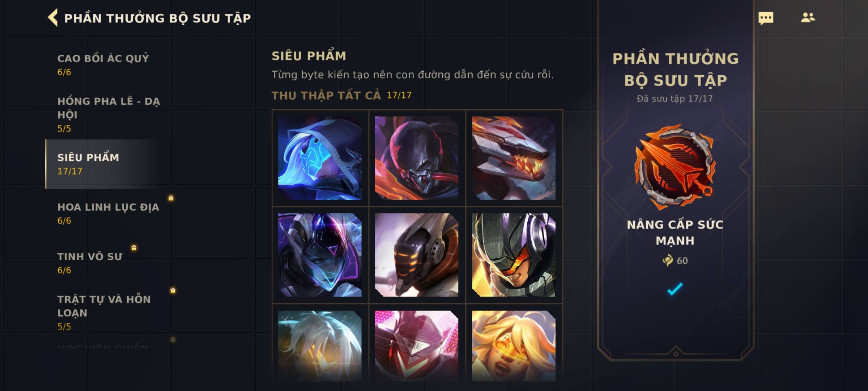This screenshot has height=391, width=868.
Task: Select the headphones orange visor skin thumbnail
Action: click(x=514, y=255)
